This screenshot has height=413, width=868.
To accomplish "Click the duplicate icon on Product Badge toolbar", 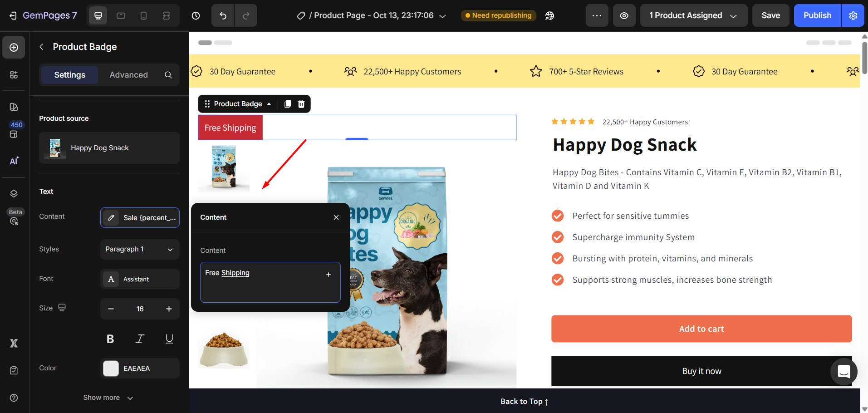I will point(287,103).
